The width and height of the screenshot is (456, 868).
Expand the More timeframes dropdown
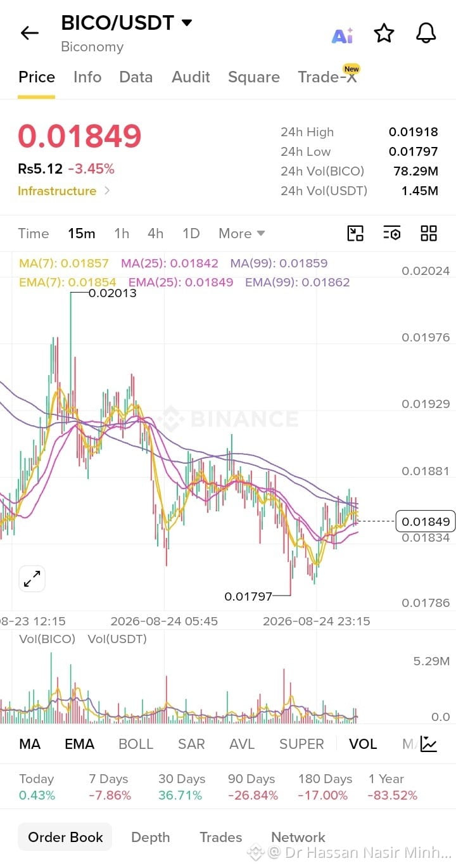tap(242, 233)
